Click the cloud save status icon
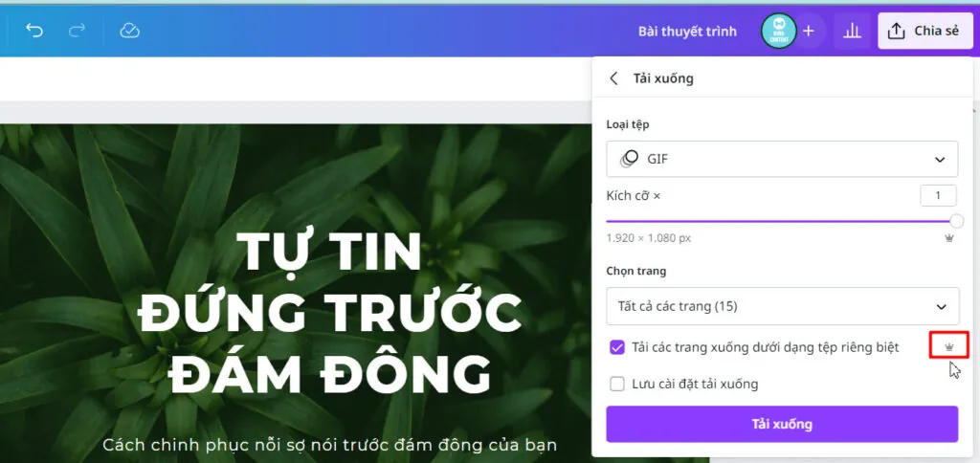The height and width of the screenshot is (463, 980). click(129, 31)
